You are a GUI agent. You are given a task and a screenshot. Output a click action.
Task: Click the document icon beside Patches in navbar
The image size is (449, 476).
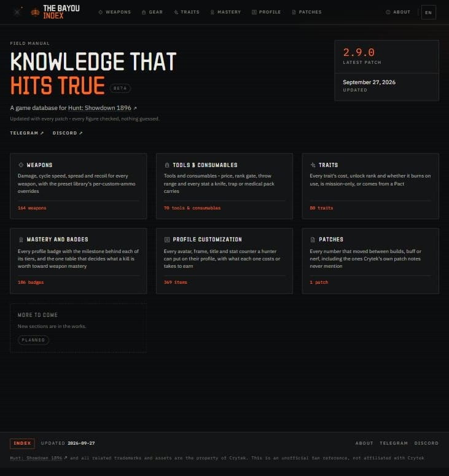[x=294, y=12]
